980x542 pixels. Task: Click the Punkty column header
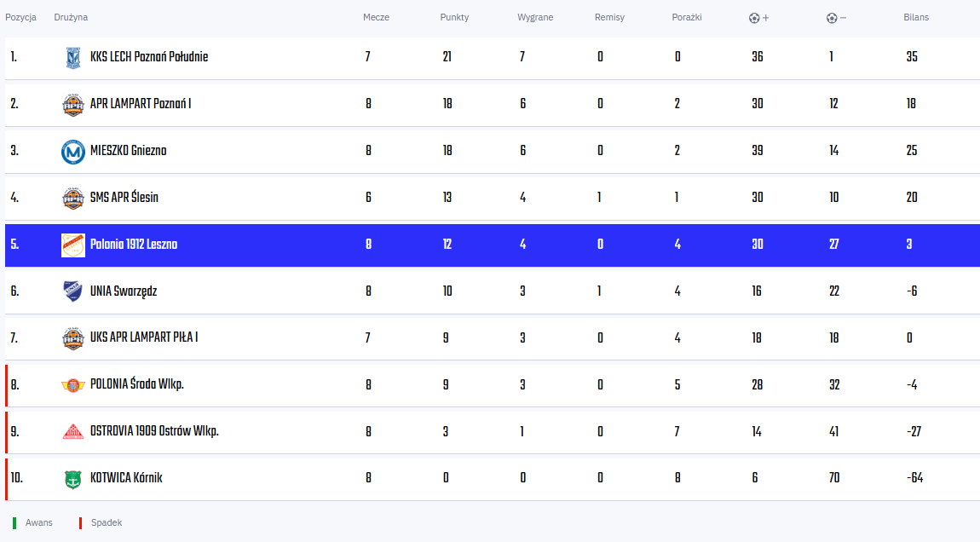454,18
